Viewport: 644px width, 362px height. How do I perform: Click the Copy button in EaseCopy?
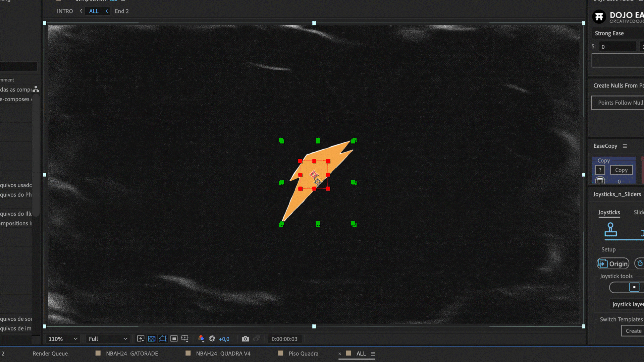(x=621, y=170)
